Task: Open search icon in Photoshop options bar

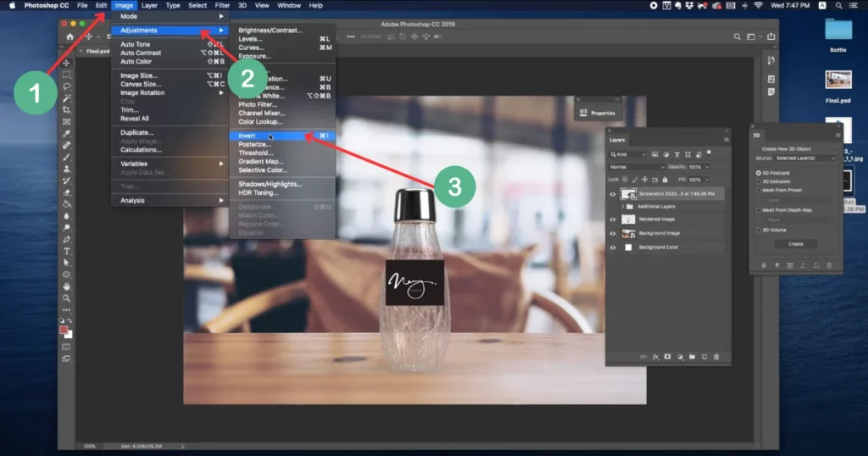Action: coord(737,36)
